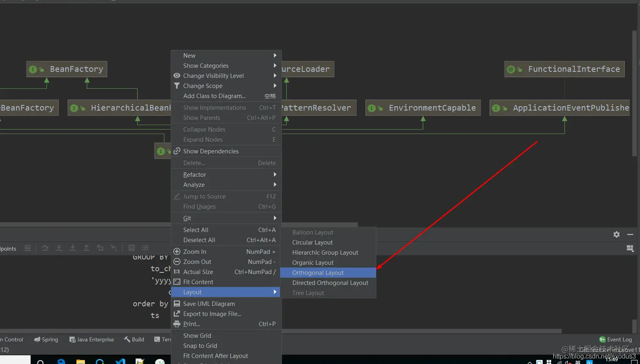Viewport: 640px width, 364px height.
Task: Open the Evaluate Expression calculator icon
Action: tap(132, 248)
